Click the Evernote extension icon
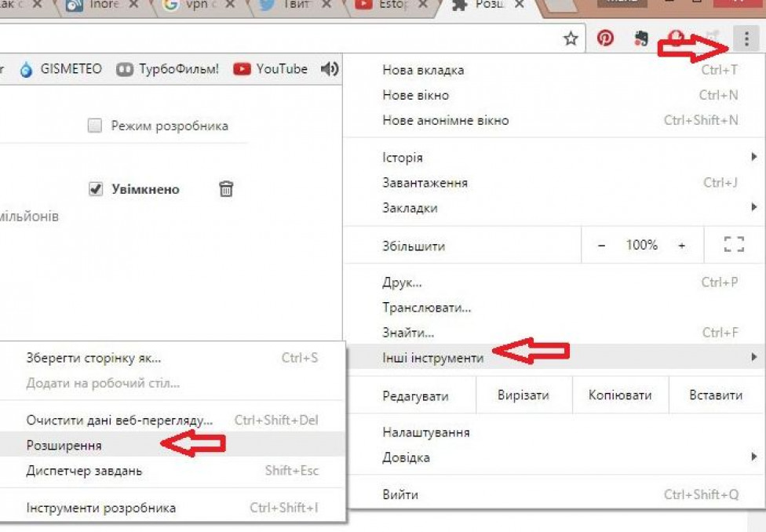 coord(641,38)
